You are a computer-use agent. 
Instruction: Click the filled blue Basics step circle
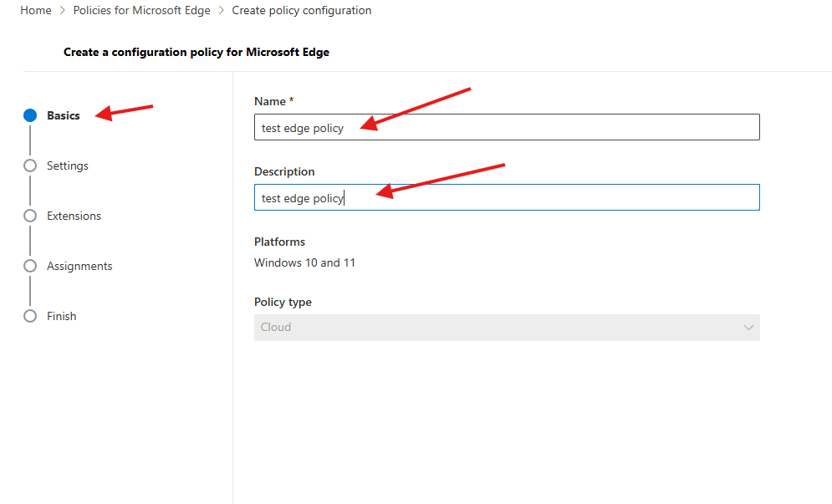point(30,115)
